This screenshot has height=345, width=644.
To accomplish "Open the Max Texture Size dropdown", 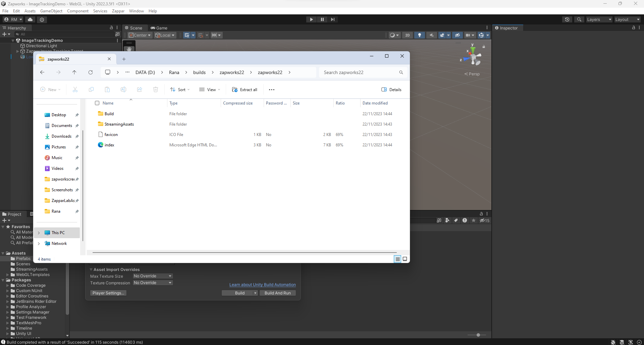I will [153, 276].
